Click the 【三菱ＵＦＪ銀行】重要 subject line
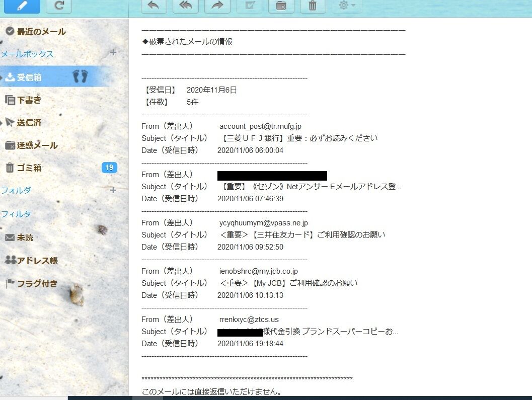Screen dimensions: 532x400 coord(299,138)
